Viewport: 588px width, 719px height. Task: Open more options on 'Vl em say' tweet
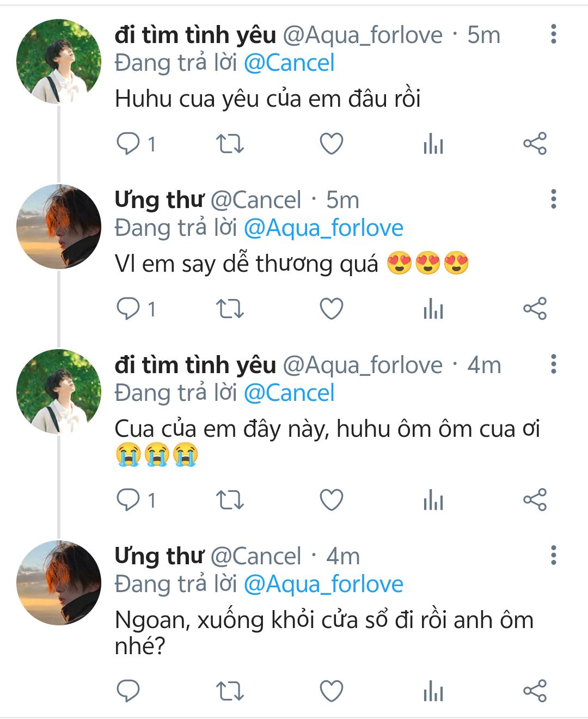click(x=553, y=199)
